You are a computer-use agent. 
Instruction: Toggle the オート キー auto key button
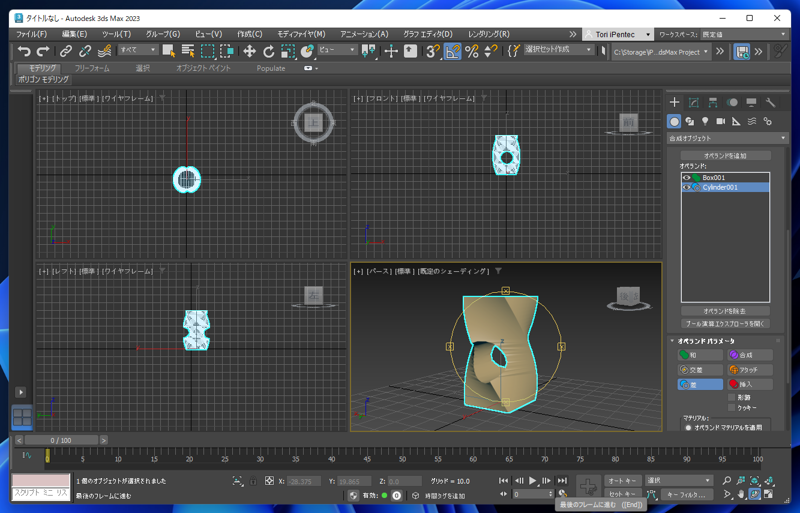[622, 481]
